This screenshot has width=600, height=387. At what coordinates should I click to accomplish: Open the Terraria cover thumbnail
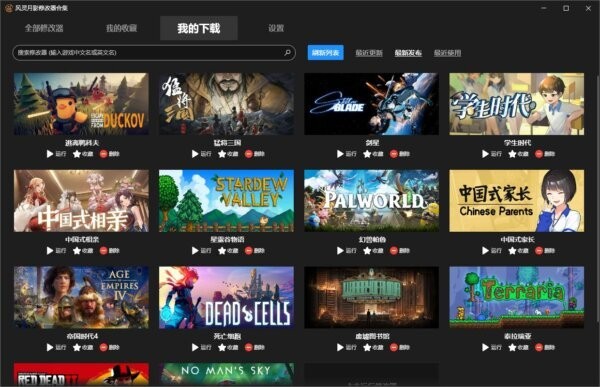click(517, 297)
